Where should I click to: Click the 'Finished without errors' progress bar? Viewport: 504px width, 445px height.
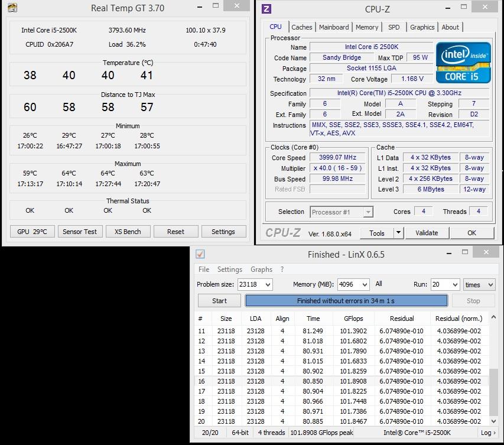tap(346, 301)
